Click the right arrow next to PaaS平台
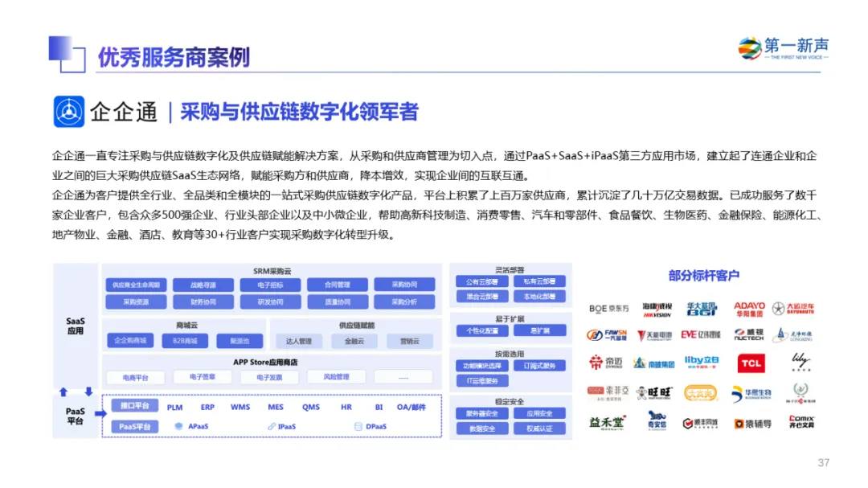The width and height of the screenshot is (868, 488). pos(100,413)
